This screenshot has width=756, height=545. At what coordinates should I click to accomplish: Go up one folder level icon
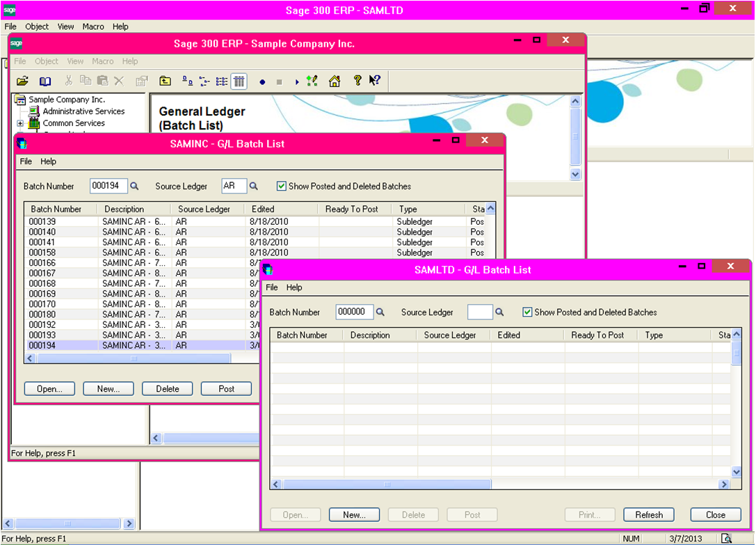tap(166, 81)
